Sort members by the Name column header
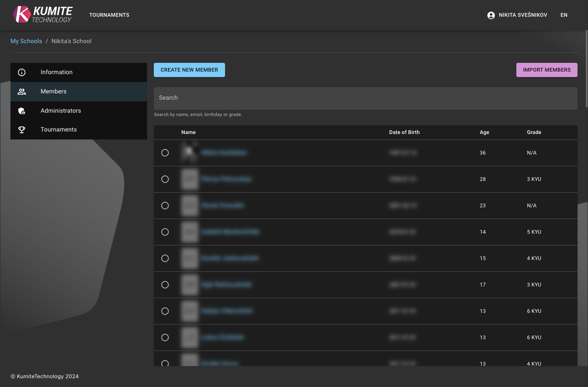The width and height of the screenshot is (588, 387). click(x=188, y=132)
